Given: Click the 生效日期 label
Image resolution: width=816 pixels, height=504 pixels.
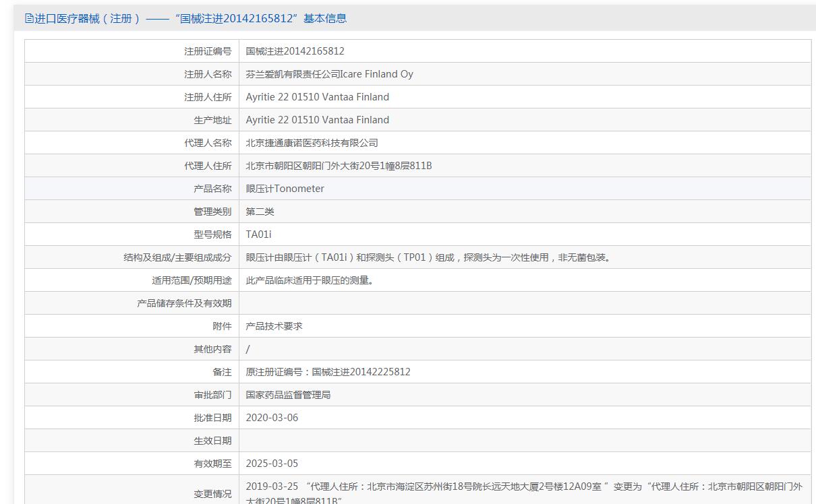Looking at the screenshot, I should pyautogui.click(x=212, y=441).
